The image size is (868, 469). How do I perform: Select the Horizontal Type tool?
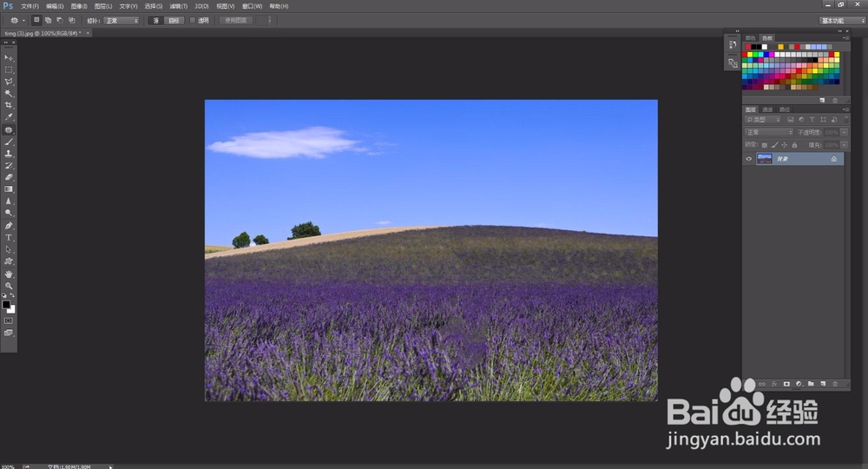click(9, 238)
